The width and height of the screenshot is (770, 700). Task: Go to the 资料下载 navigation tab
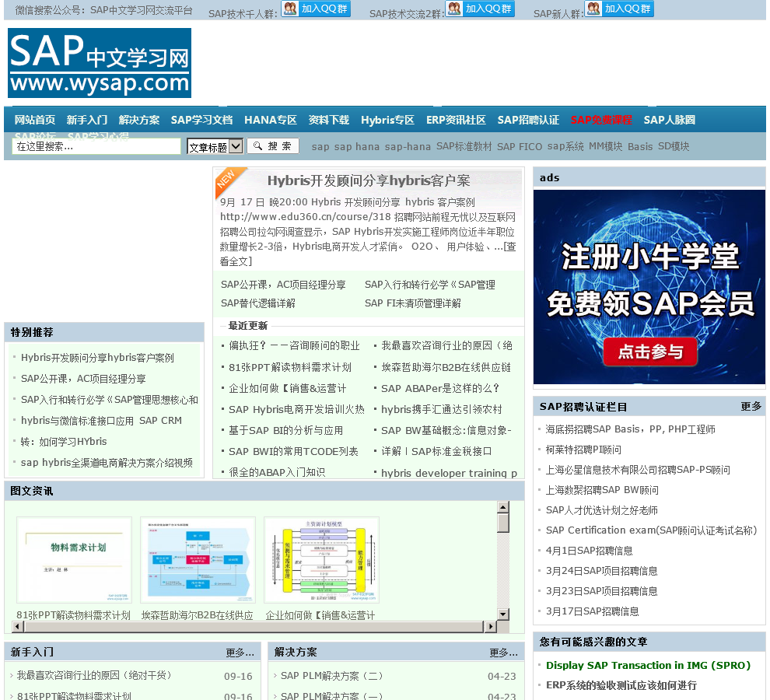click(328, 120)
